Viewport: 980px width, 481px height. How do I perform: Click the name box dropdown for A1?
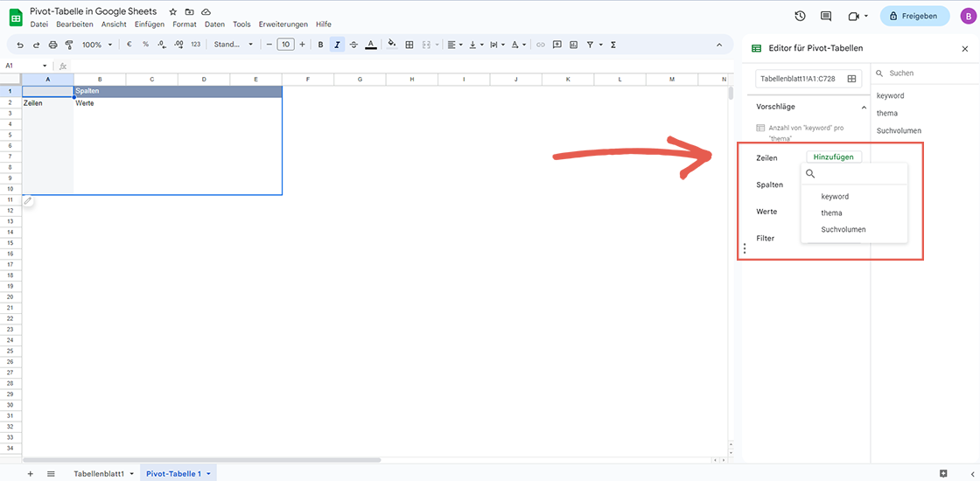point(45,66)
